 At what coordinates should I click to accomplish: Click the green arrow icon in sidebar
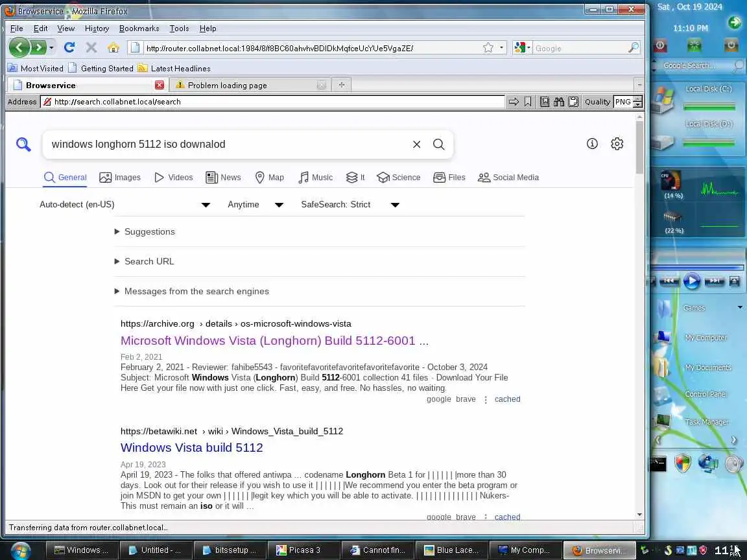(734, 22)
